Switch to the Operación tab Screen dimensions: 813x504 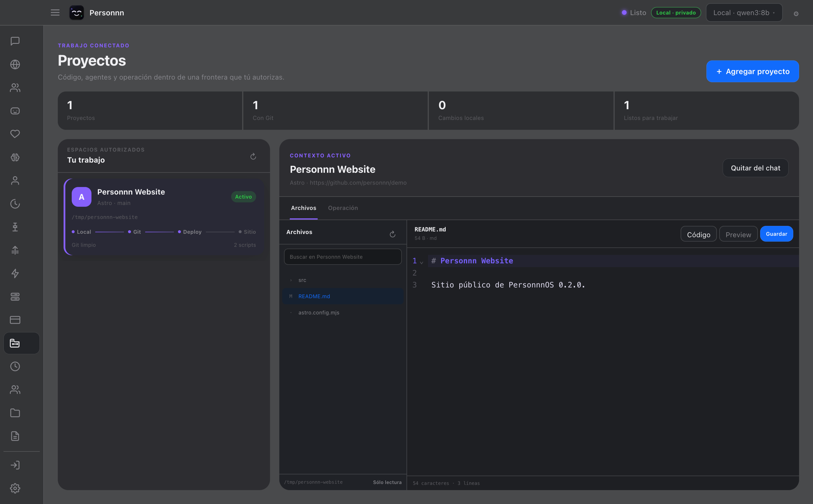[x=343, y=208]
